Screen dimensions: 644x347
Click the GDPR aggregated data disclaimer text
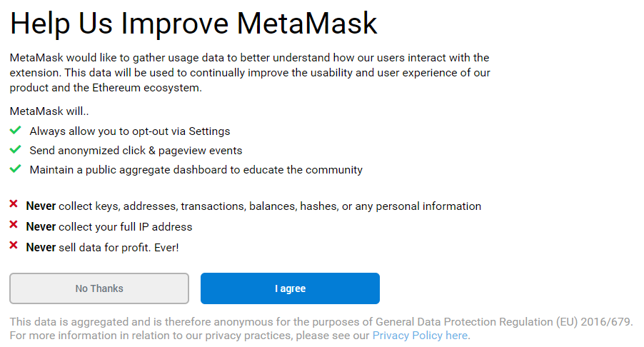tap(321, 322)
